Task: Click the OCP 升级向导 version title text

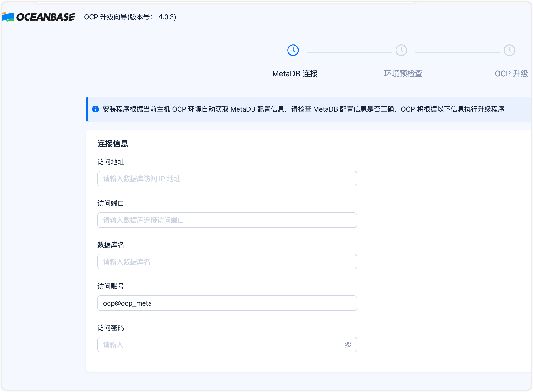Action: coord(130,17)
